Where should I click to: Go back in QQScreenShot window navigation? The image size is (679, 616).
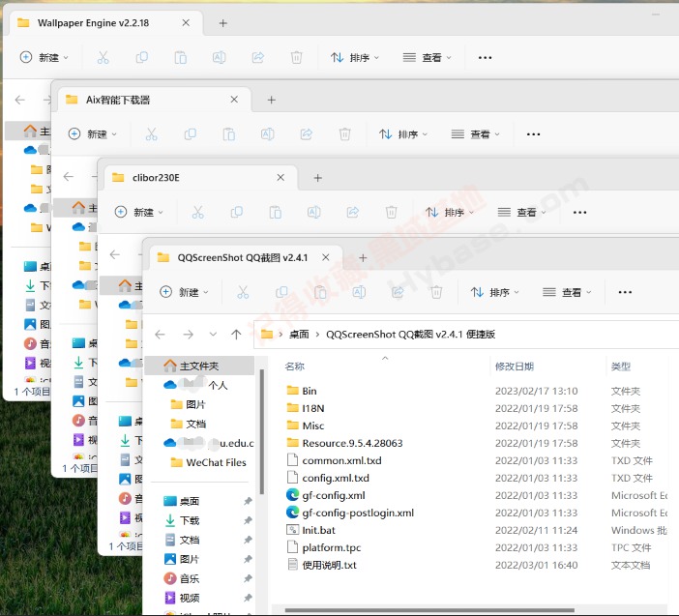[x=161, y=335]
